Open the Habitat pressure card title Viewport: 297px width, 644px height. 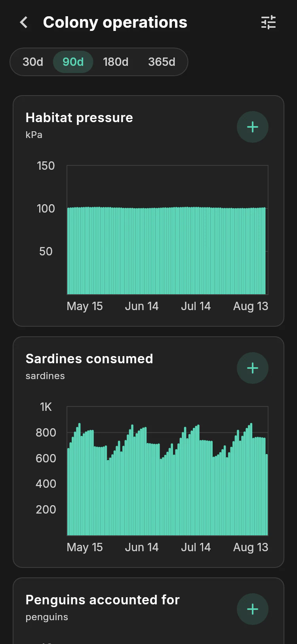pyautogui.click(x=79, y=118)
